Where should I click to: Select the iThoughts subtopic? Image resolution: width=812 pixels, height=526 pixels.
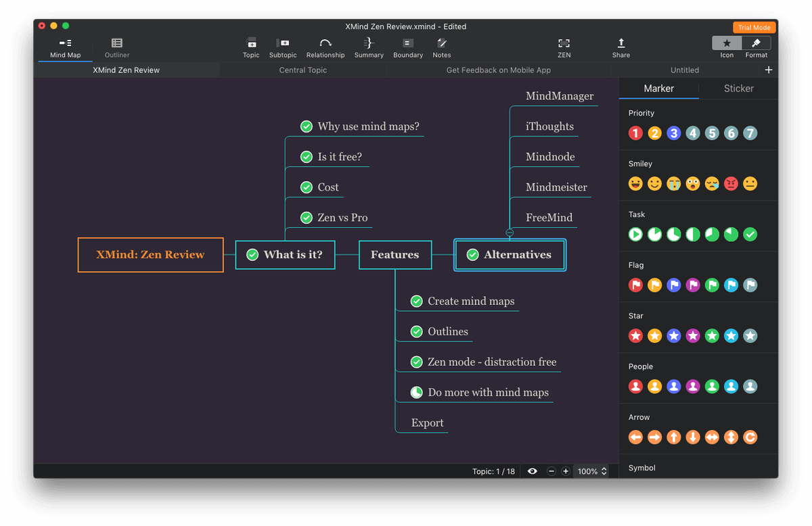point(549,126)
